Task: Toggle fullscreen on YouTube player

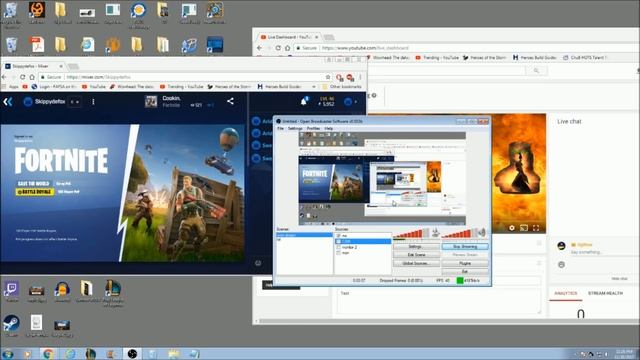Action: (x=536, y=228)
